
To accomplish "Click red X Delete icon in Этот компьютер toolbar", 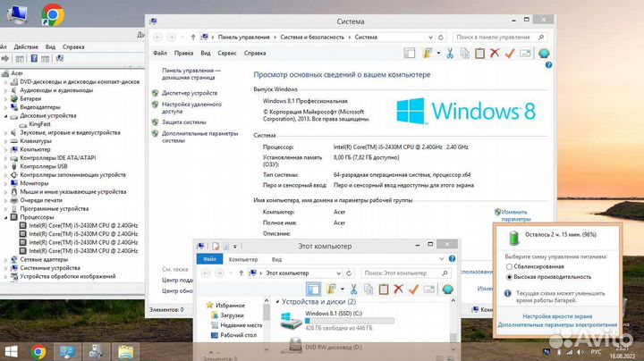I will [x=398, y=290].
